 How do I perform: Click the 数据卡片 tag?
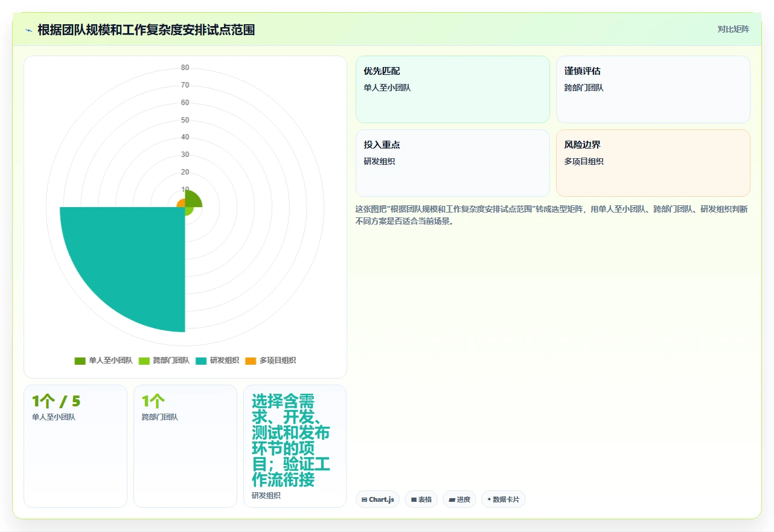coord(504,499)
